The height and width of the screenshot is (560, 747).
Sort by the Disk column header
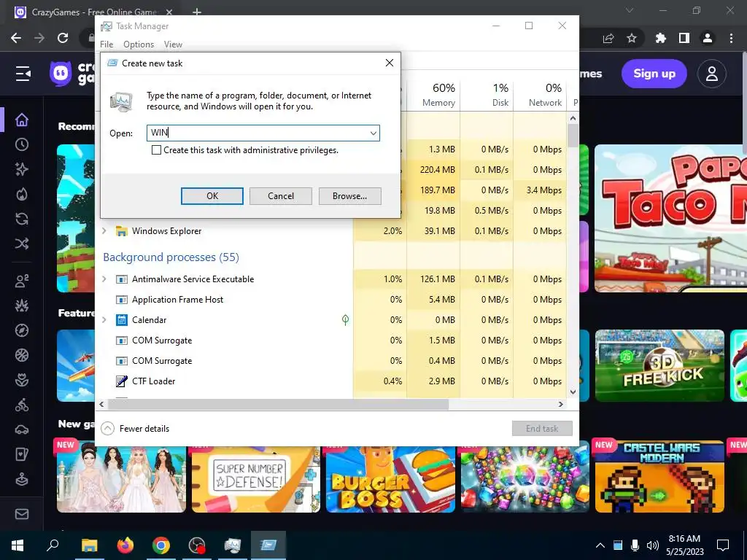coord(487,94)
